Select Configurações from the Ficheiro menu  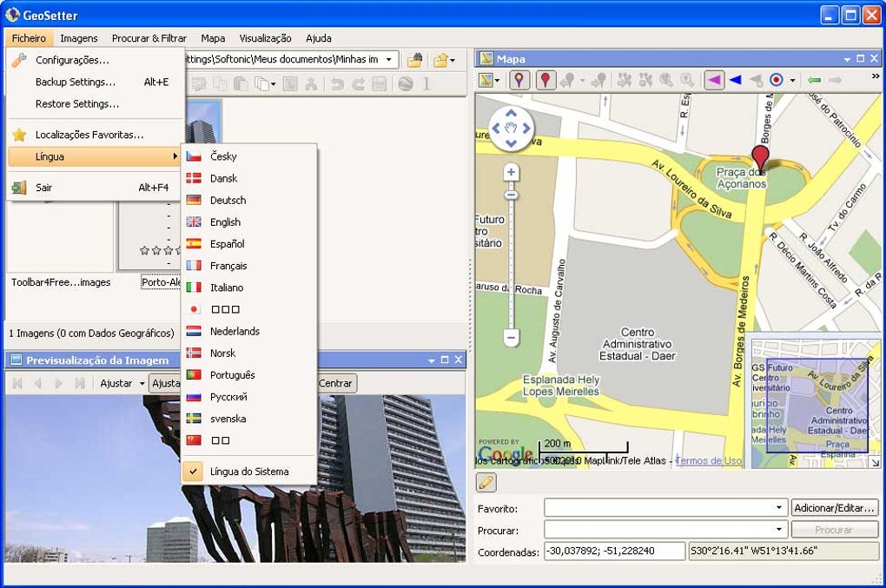(x=96, y=60)
